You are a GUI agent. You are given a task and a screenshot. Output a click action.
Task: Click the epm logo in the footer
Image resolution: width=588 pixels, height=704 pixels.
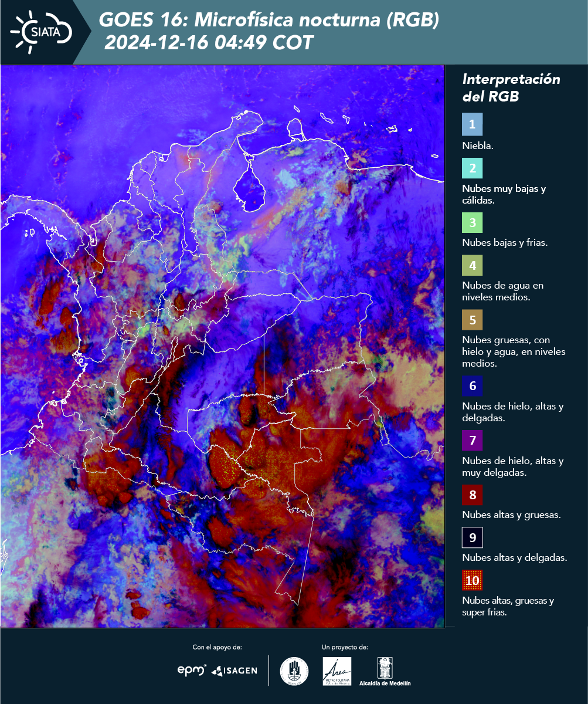(x=192, y=670)
